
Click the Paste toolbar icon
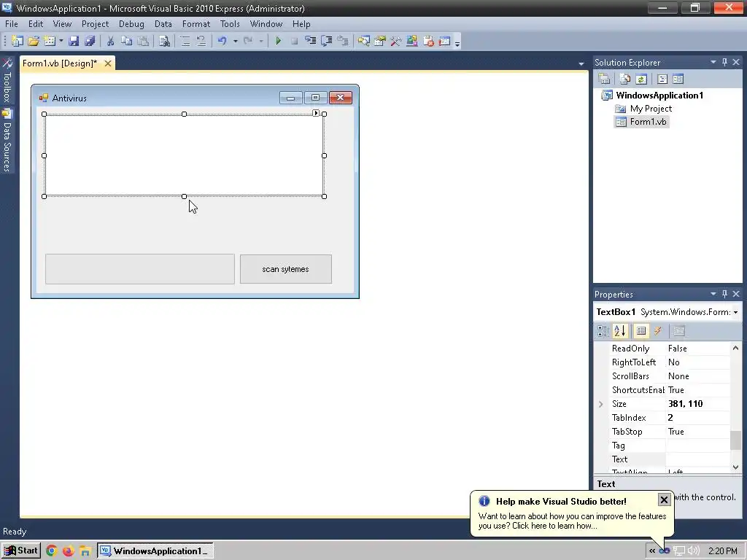click(x=143, y=41)
